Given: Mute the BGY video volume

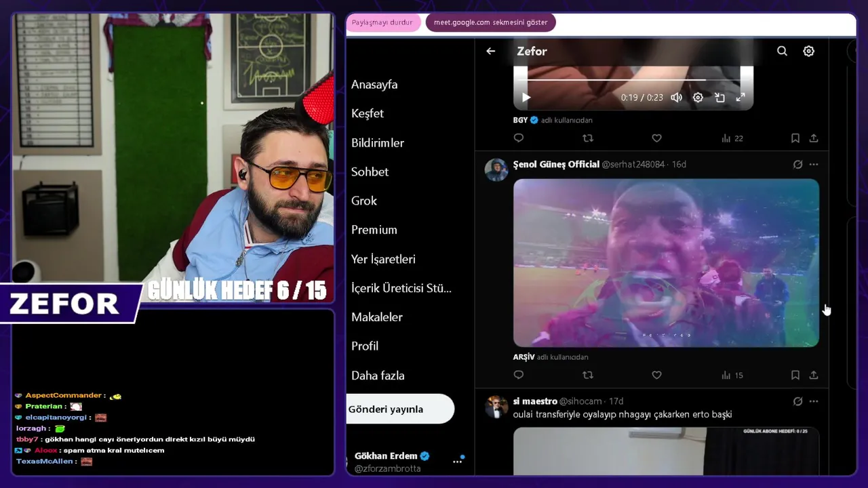Looking at the screenshot, I should (676, 98).
